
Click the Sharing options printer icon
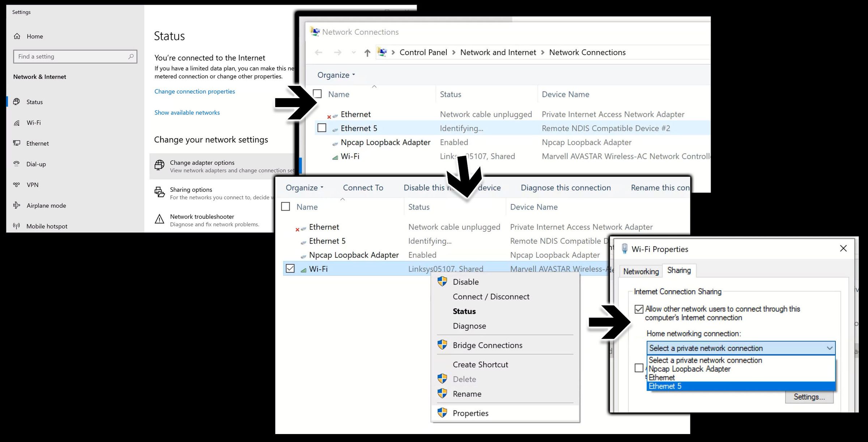159,192
